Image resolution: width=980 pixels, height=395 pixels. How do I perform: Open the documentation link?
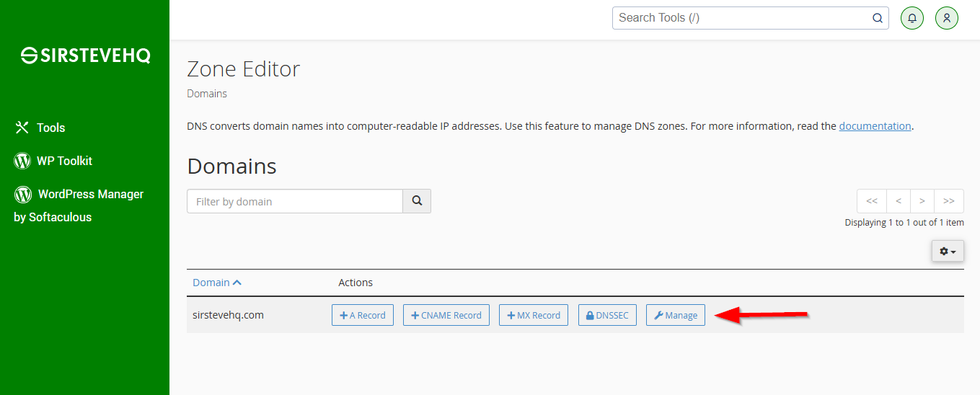click(875, 126)
